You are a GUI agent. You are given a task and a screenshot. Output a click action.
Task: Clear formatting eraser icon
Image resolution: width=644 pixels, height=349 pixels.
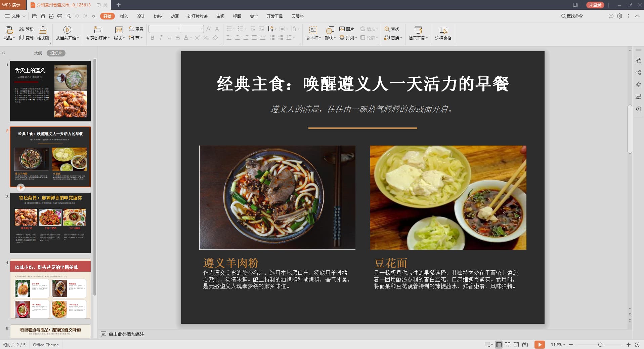[215, 38]
